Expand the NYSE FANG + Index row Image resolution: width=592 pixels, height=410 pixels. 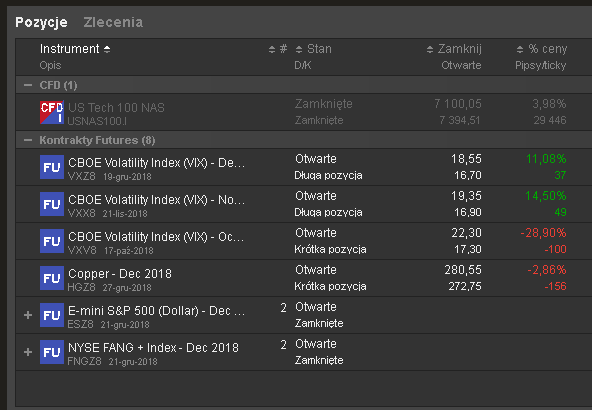[28, 352]
